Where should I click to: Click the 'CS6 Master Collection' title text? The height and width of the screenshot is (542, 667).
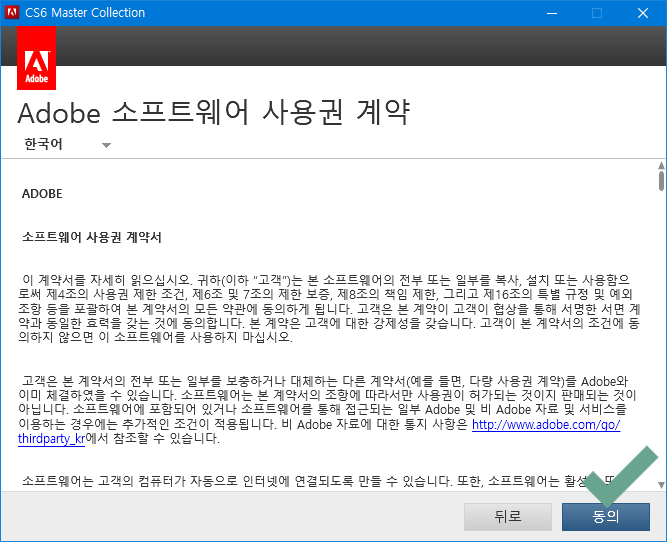[85, 13]
